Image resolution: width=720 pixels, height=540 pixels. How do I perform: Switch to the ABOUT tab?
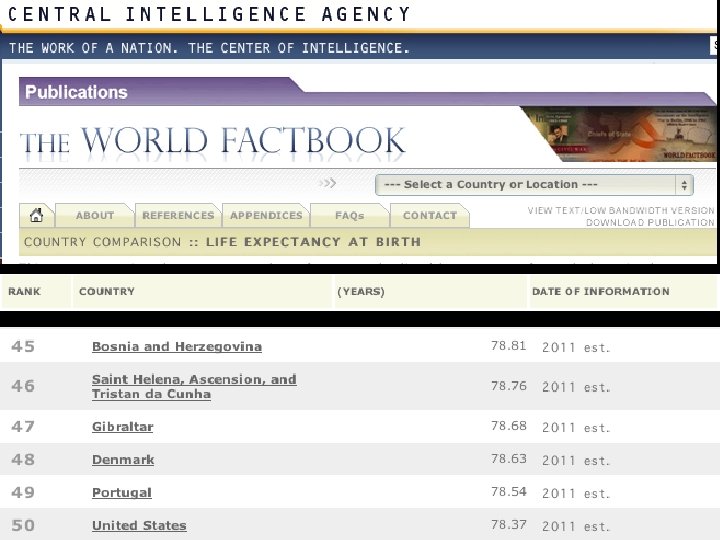click(x=95, y=215)
